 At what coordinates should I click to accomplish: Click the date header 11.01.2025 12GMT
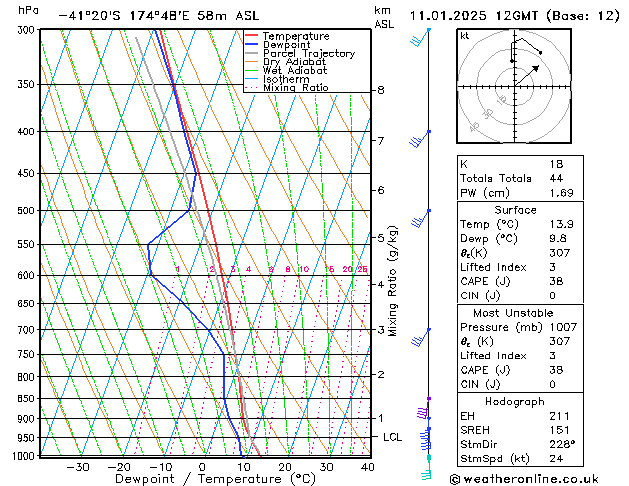(x=474, y=16)
